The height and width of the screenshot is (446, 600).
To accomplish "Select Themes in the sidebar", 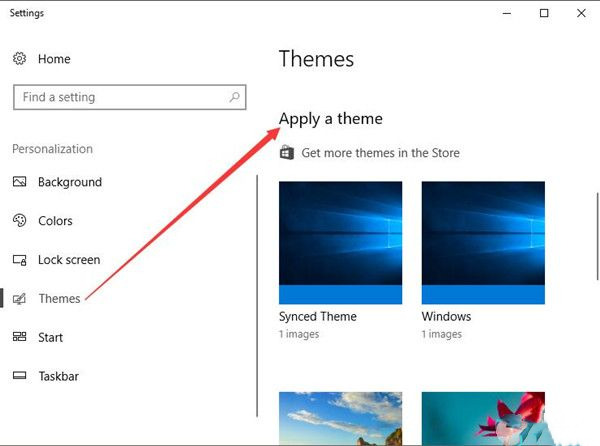I will (59, 298).
